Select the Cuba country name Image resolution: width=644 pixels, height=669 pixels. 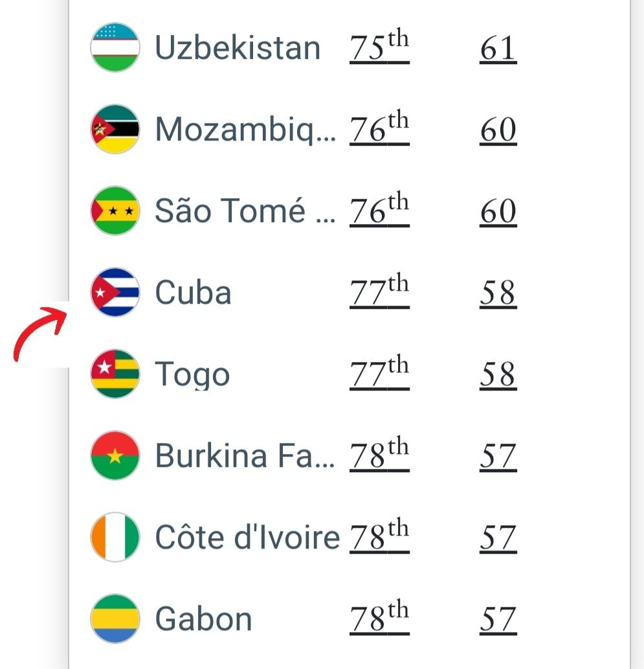(x=193, y=293)
